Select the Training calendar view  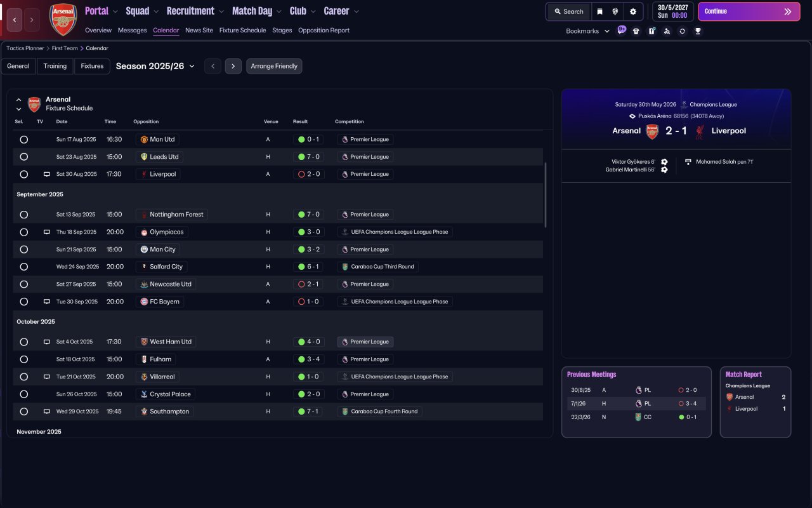click(55, 66)
